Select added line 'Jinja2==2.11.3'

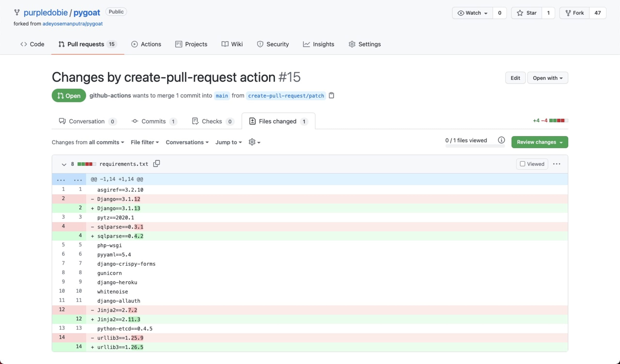point(310,319)
